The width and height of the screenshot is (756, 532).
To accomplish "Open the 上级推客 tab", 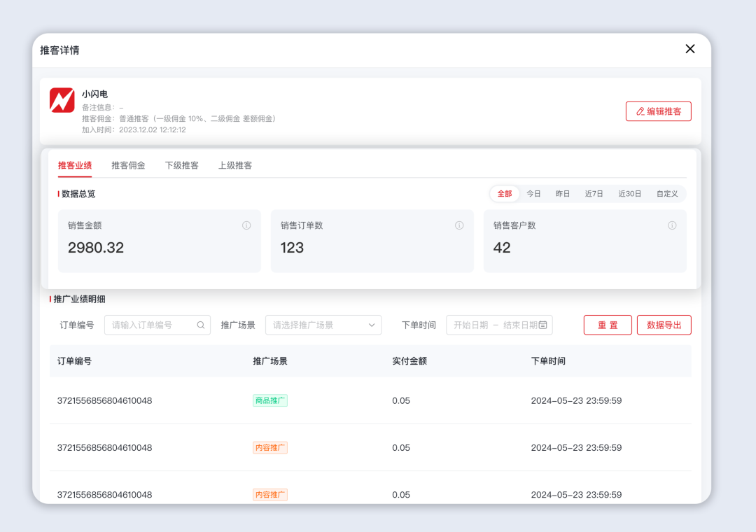I will pos(235,166).
